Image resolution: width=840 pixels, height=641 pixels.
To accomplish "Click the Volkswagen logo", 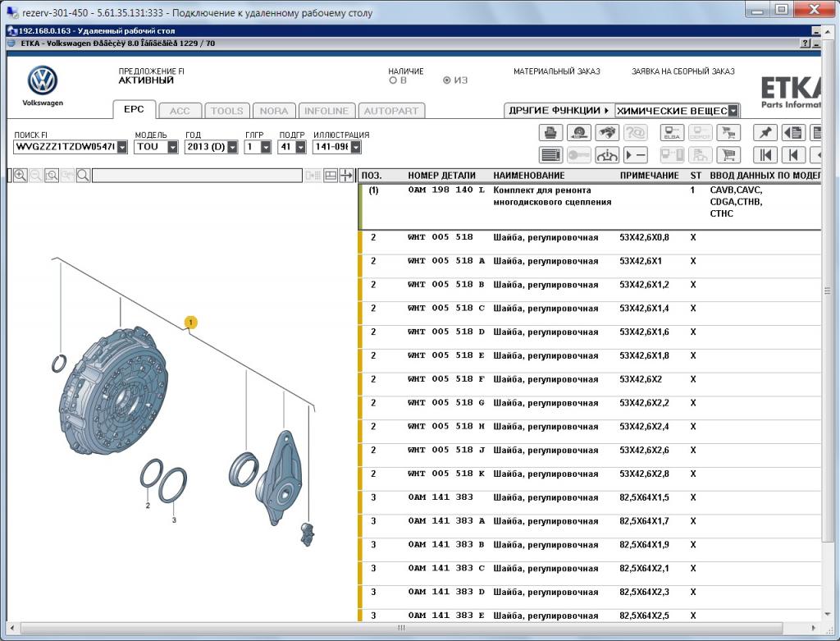I will pos(43,81).
